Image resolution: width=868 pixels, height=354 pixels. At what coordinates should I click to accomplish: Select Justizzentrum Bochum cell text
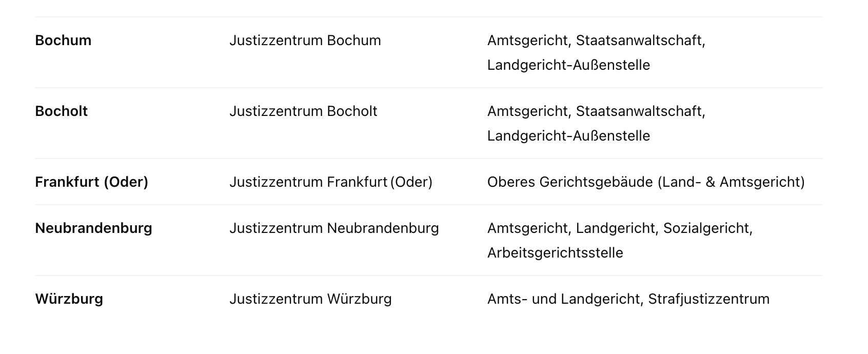(305, 41)
